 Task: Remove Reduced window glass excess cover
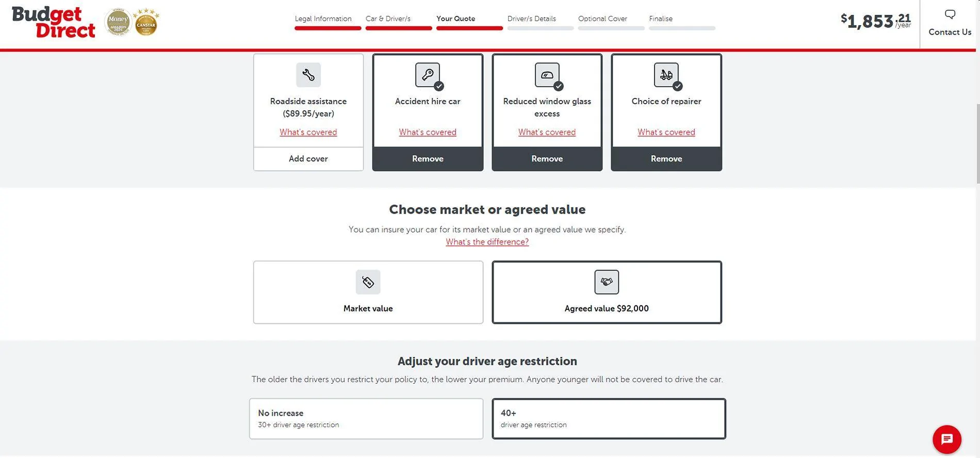tap(547, 159)
